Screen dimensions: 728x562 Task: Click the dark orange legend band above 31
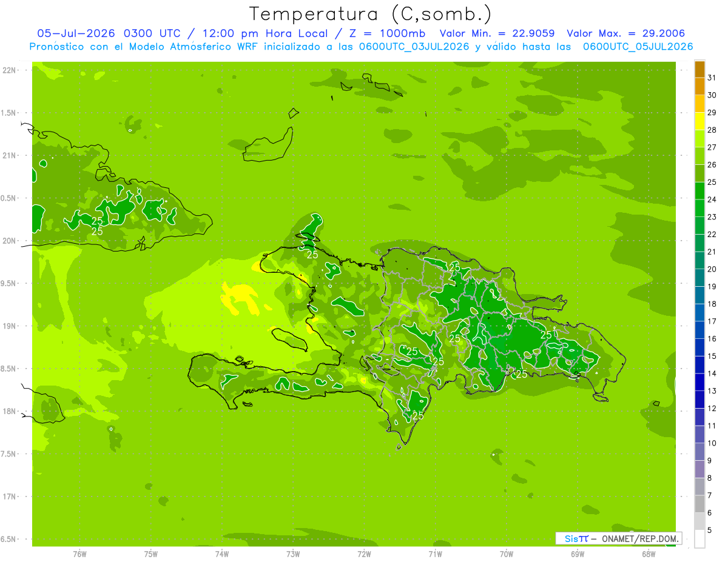click(x=699, y=69)
